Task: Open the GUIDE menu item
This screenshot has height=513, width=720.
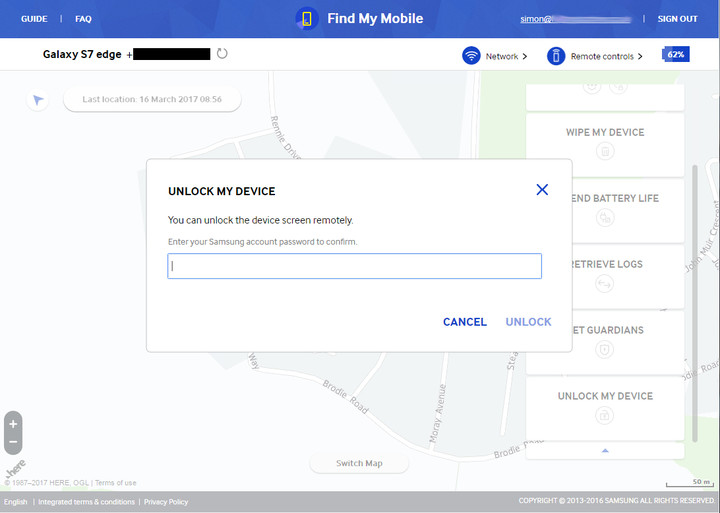Action: tap(34, 19)
